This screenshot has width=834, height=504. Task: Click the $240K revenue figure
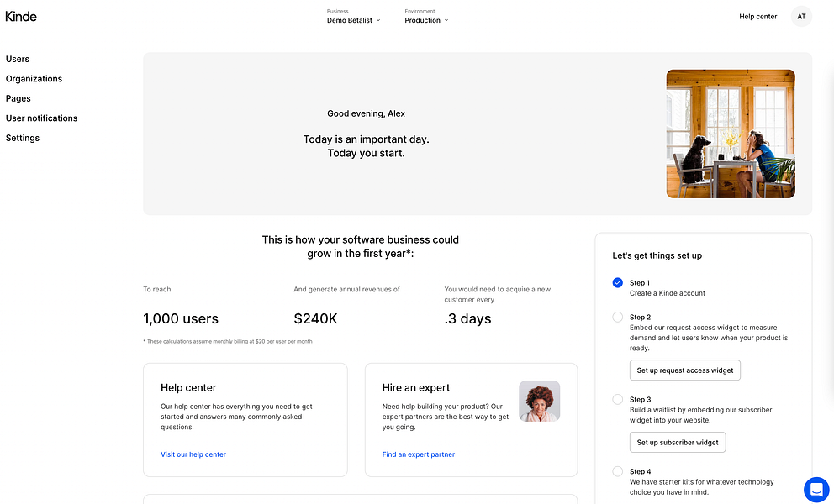316,318
